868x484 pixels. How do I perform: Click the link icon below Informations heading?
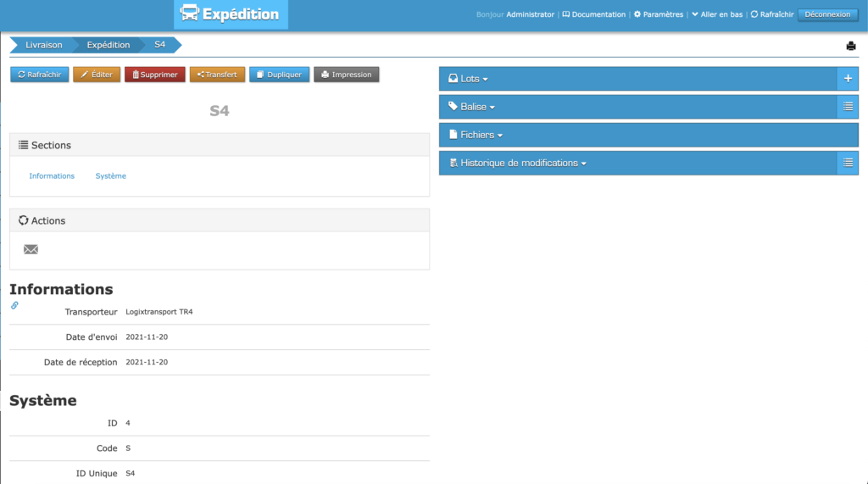click(x=14, y=305)
